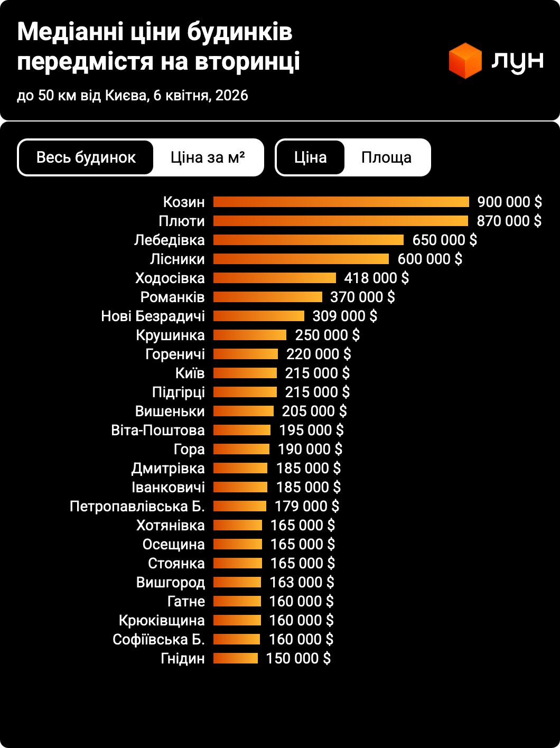Click the Київ bar in chart
Viewport: 560px width, 748px height.
click(245, 373)
